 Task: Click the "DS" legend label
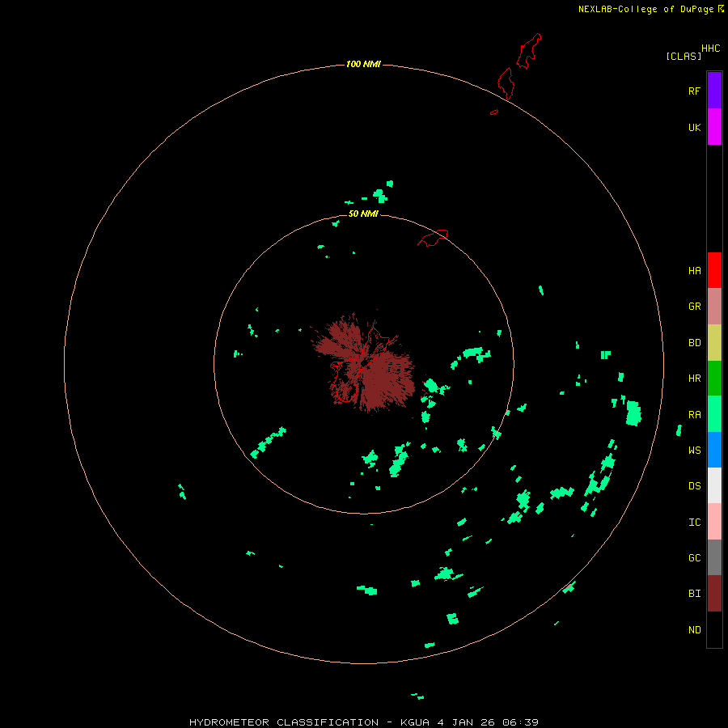pos(695,486)
